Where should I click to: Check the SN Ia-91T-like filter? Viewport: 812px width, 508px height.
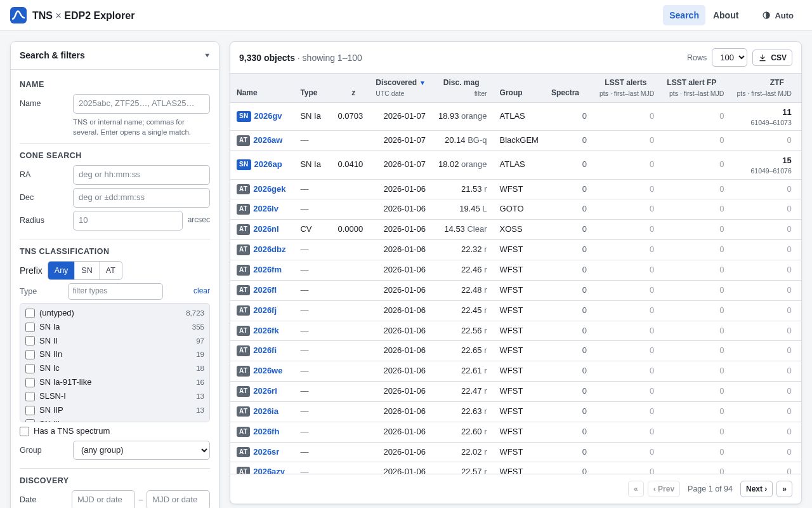pos(30,382)
